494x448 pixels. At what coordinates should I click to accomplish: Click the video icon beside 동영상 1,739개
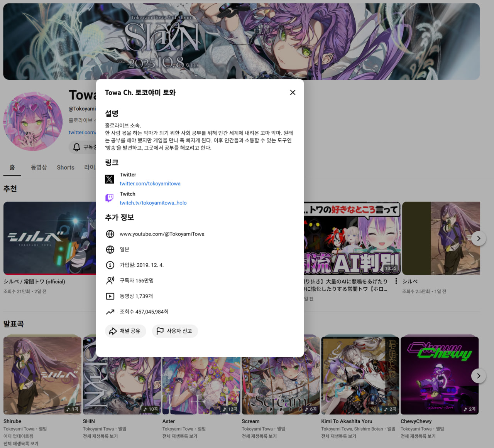(110, 296)
